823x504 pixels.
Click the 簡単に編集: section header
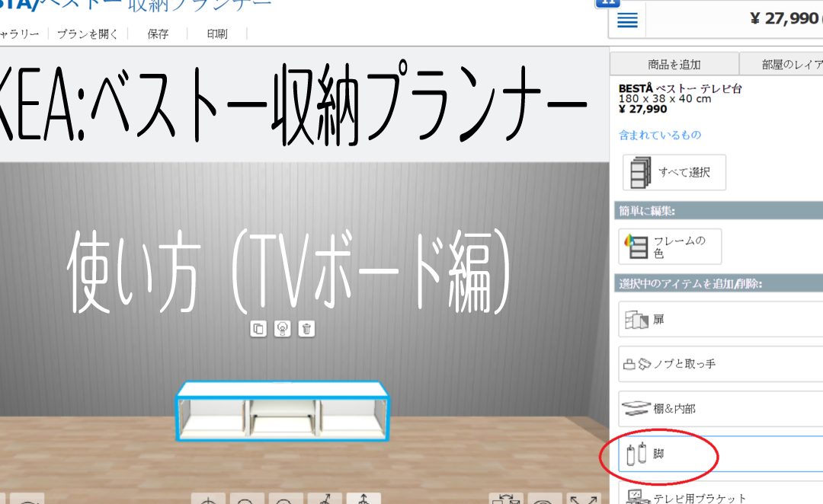(719, 211)
